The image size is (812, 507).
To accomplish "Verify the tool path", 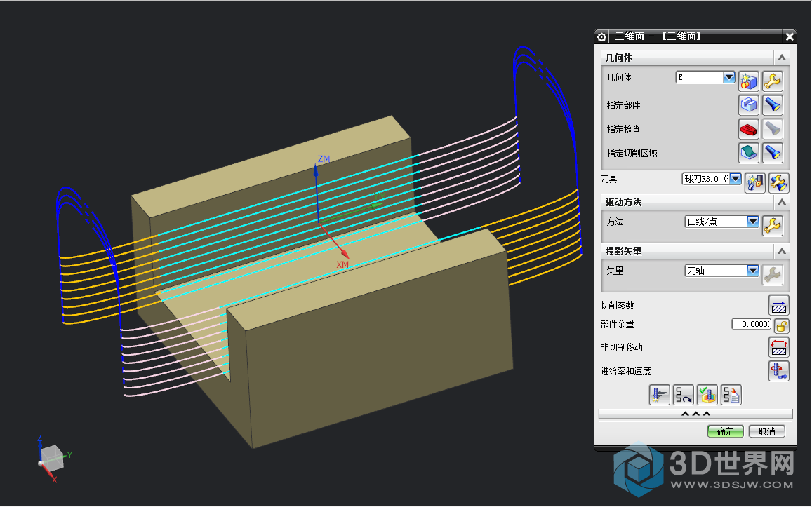I will pos(707,395).
